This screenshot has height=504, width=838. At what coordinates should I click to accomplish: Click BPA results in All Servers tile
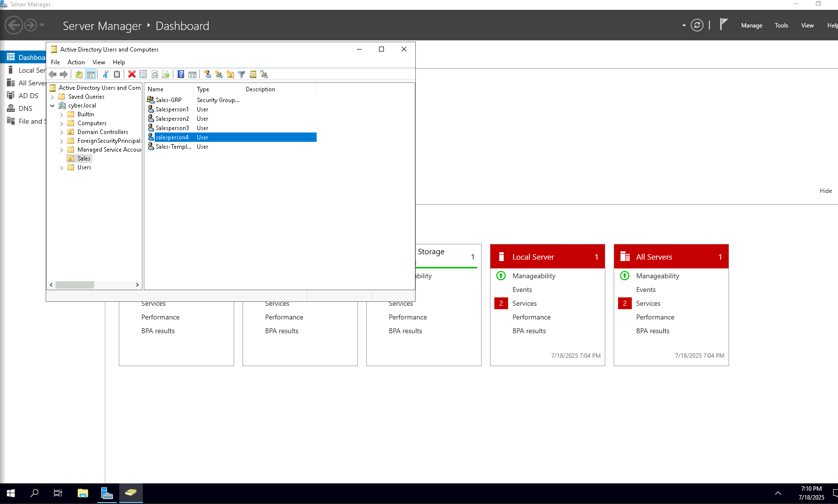[652, 331]
